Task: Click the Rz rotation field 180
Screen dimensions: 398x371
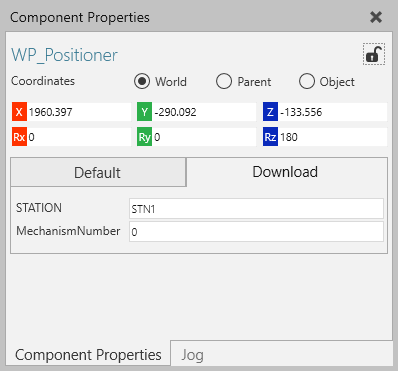Action: (333, 137)
